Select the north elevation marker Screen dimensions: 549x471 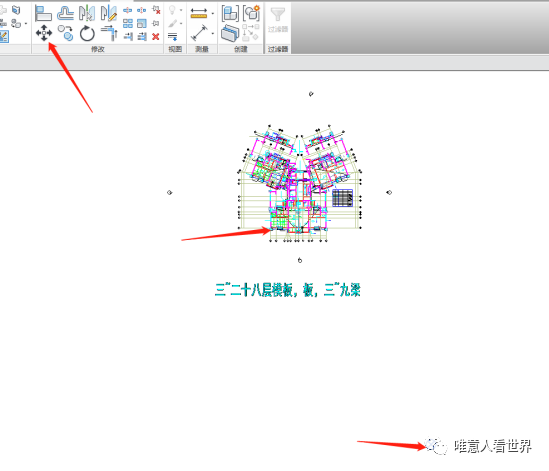coord(311,93)
